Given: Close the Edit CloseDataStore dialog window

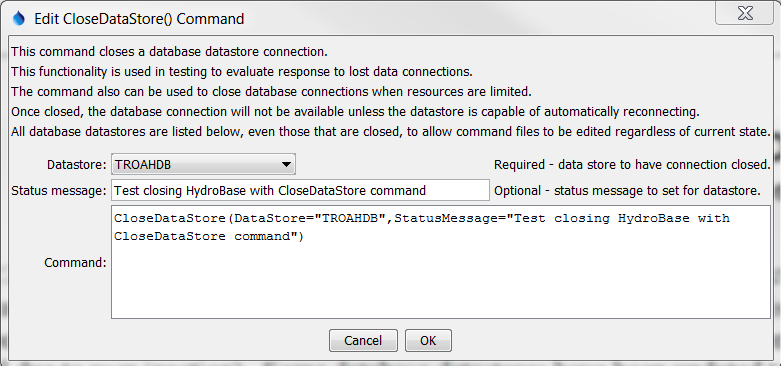Looking at the screenshot, I should click(x=745, y=13).
